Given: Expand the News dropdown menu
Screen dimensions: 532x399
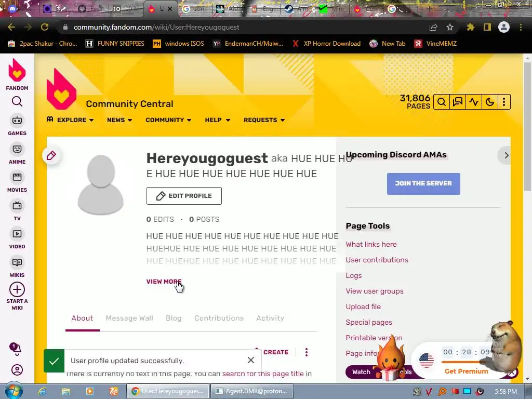Looking at the screenshot, I should click(119, 120).
